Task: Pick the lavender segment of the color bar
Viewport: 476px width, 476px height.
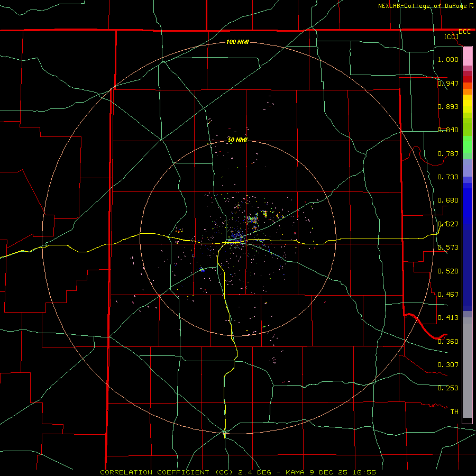Action: (467, 168)
